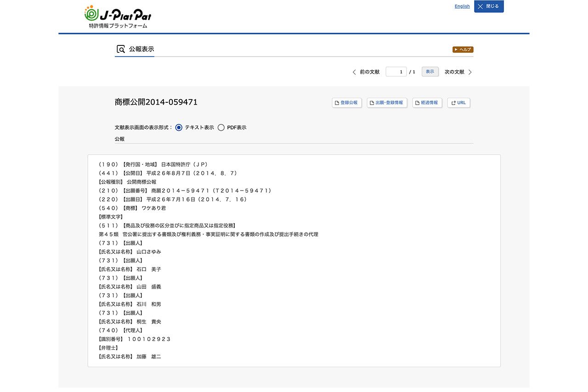Open the ヘルプ menu item
Screen dimensions: 588x392
[x=463, y=49]
